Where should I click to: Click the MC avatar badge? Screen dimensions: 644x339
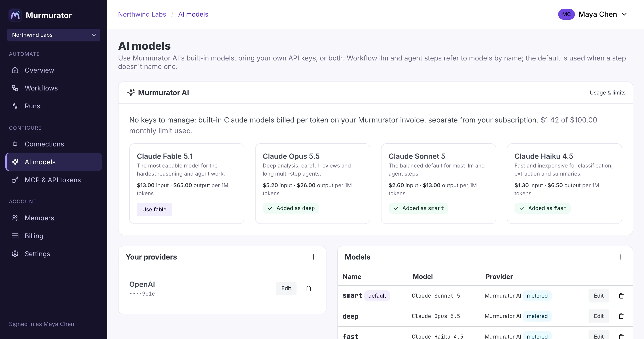(x=566, y=14)
